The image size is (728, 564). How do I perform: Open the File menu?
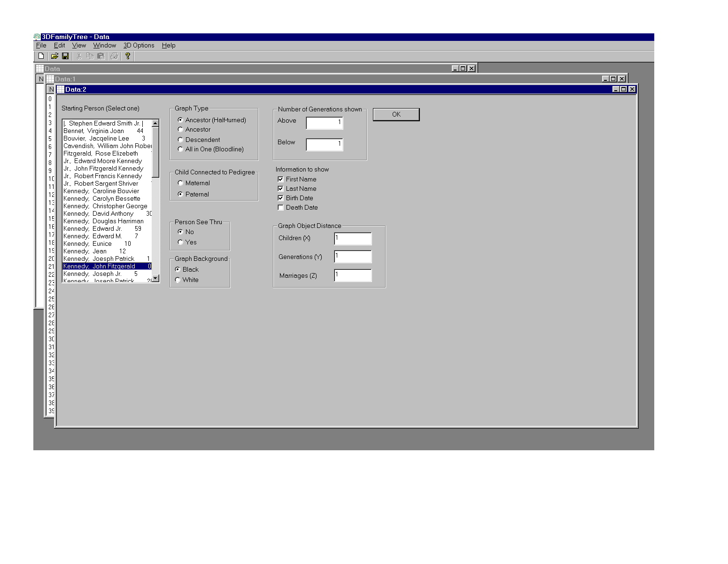[41, 46]
